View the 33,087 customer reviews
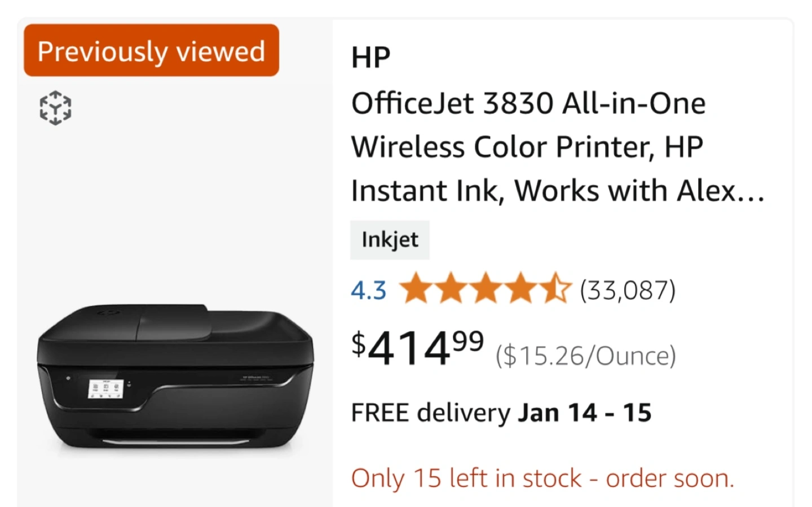 tap(628, 290)
